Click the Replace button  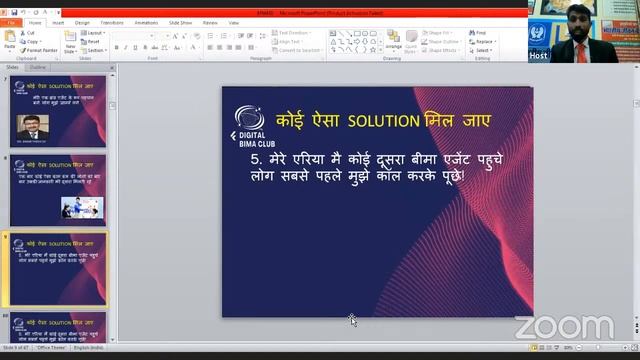(x=482, y=42)
